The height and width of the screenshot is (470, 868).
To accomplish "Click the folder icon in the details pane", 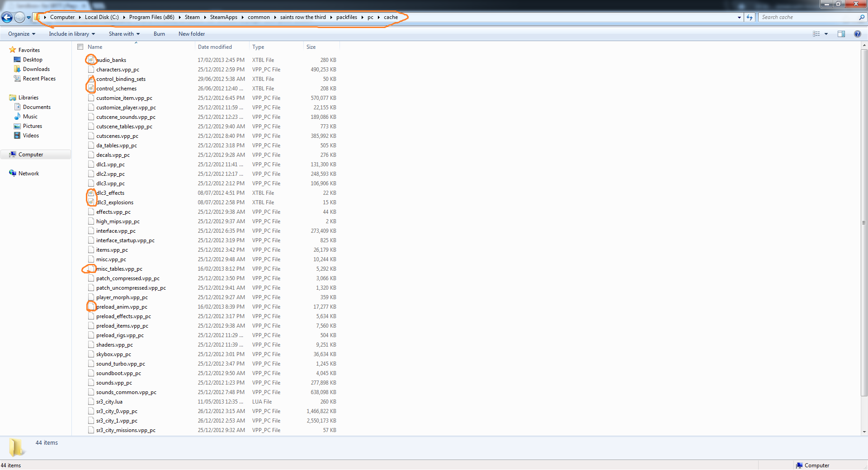I will 17,447.
